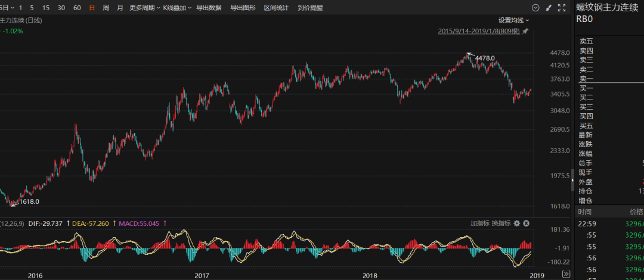Click 加指标 button
644x280 pixels.
[479, 223]
